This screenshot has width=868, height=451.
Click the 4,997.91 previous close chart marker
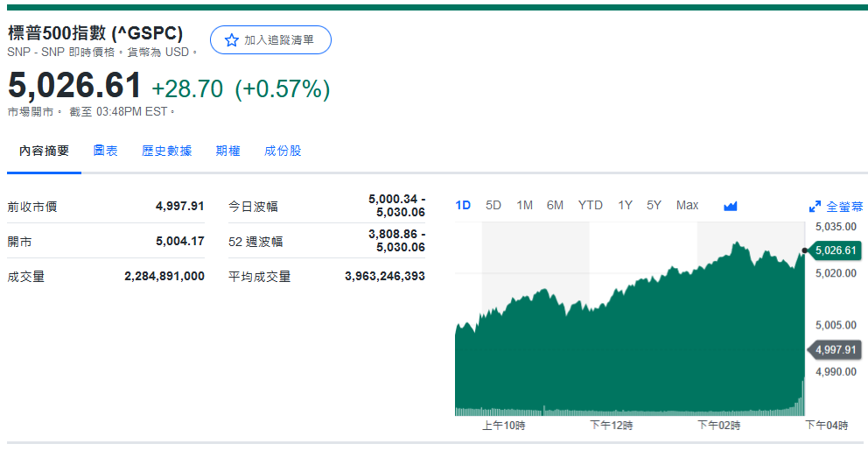tap(834, 349)
